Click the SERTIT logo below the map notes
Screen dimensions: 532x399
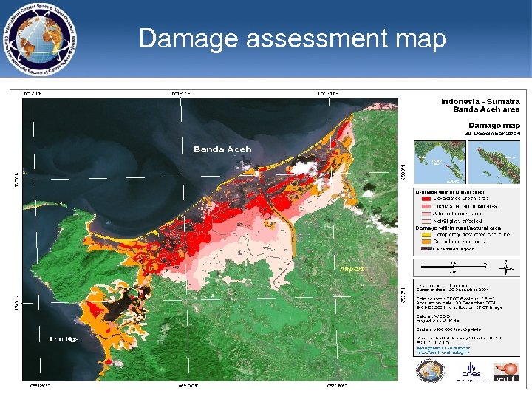(x=506, y=372)
